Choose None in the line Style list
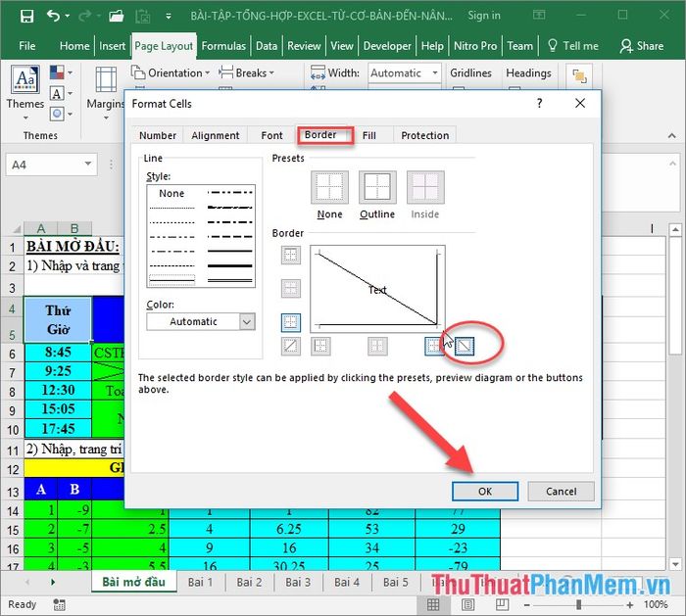The height and width of the screenshot is (616, 686). (171, 194)
